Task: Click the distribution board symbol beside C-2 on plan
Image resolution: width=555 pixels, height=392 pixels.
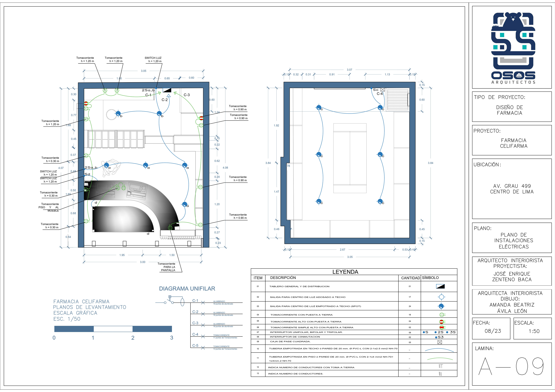Action: [167, 90]
